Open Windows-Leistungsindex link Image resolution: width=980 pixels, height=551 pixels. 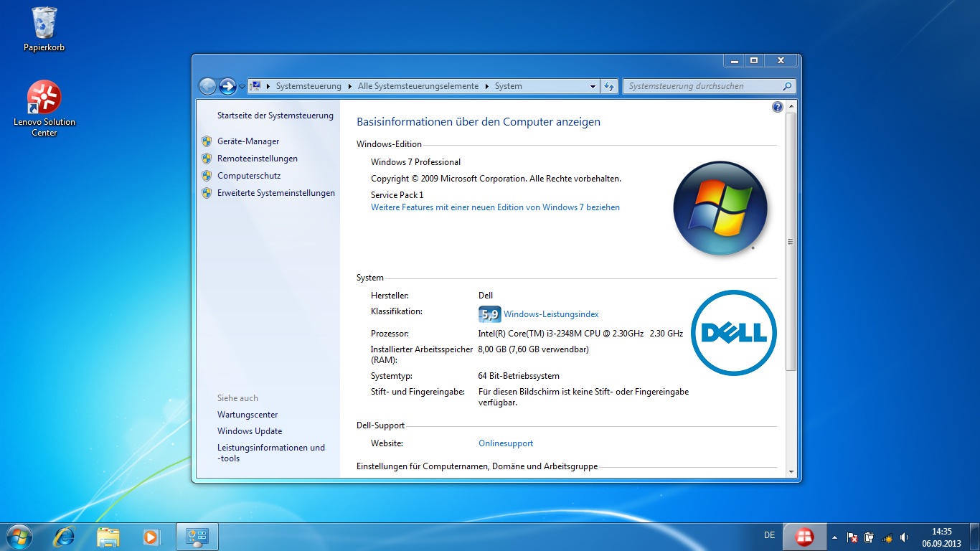click(x=551, y=314)
